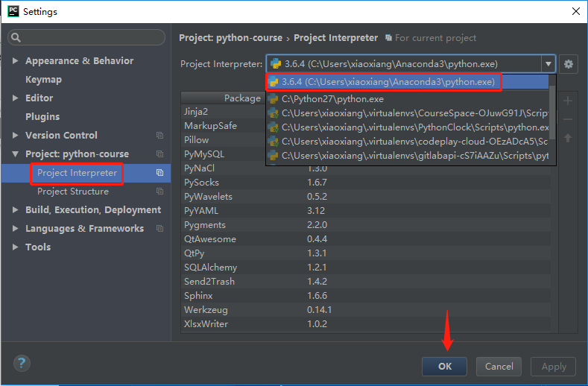Viewport: 588px width, 386px height.
Task: Open Keymap settings
Action: click(43, 80)
